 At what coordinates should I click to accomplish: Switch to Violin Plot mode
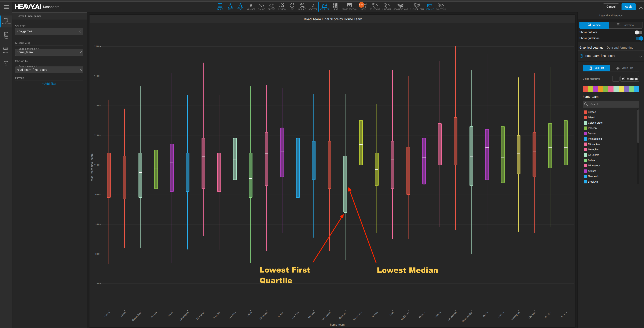(624, 68)
